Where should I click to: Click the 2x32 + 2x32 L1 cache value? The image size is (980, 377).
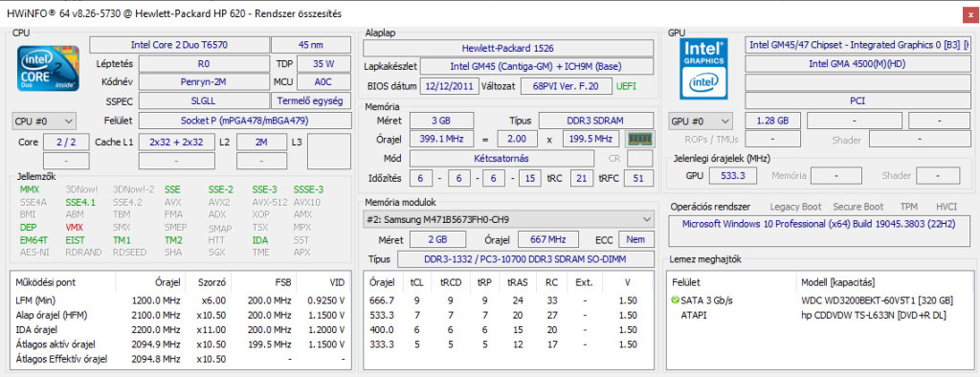point(177,142)
